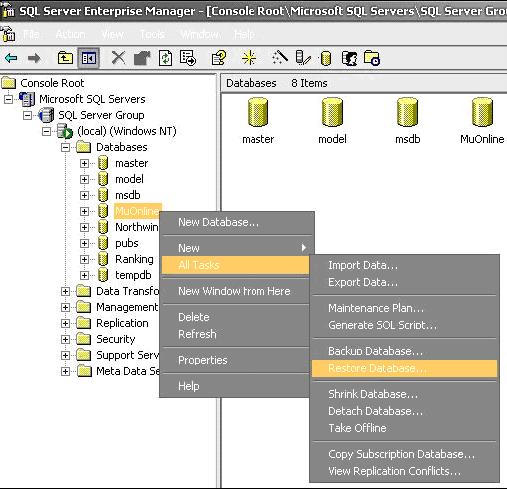Choose Help from the context menu
The image size is (507, 489).
click(x=235, y=386)
